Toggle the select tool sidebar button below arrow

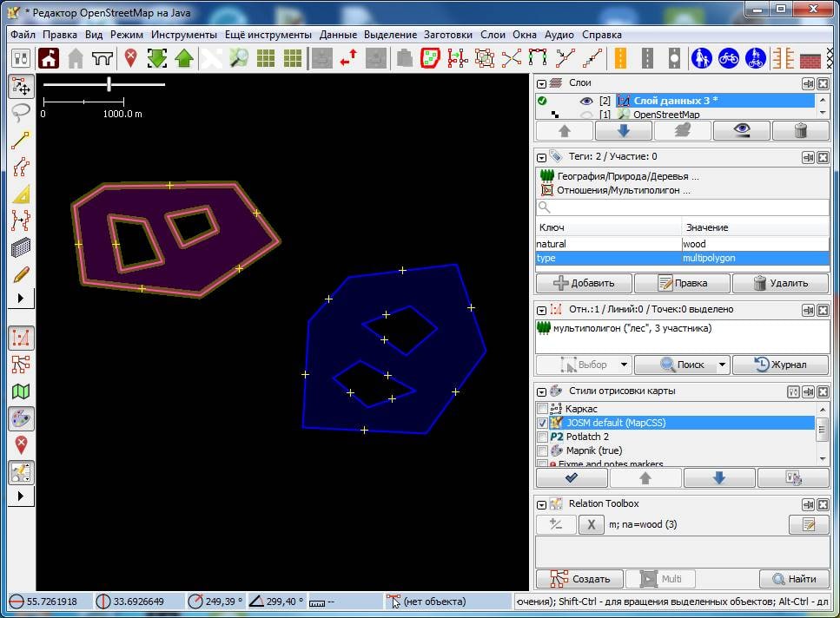(x=21, y=338)
